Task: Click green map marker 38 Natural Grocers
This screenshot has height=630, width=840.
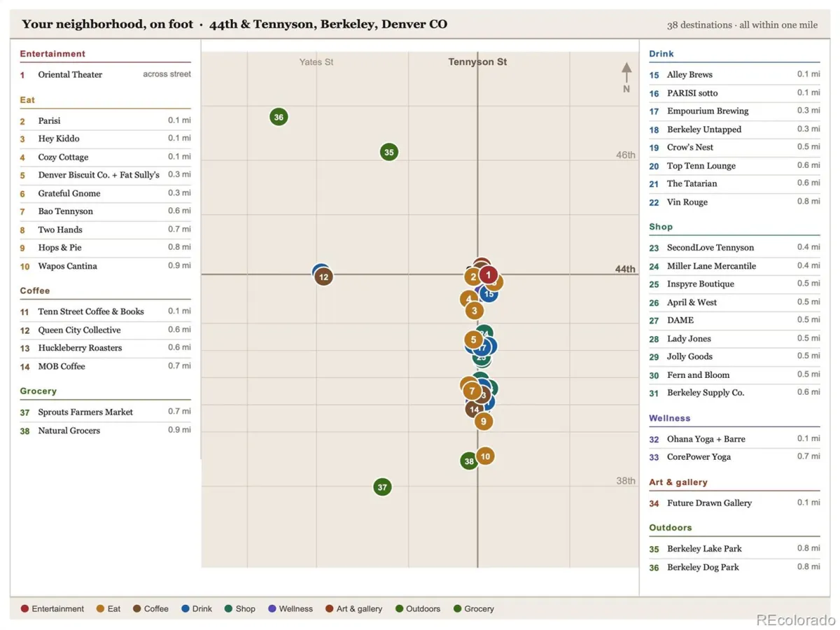Action: pos(469,461)
